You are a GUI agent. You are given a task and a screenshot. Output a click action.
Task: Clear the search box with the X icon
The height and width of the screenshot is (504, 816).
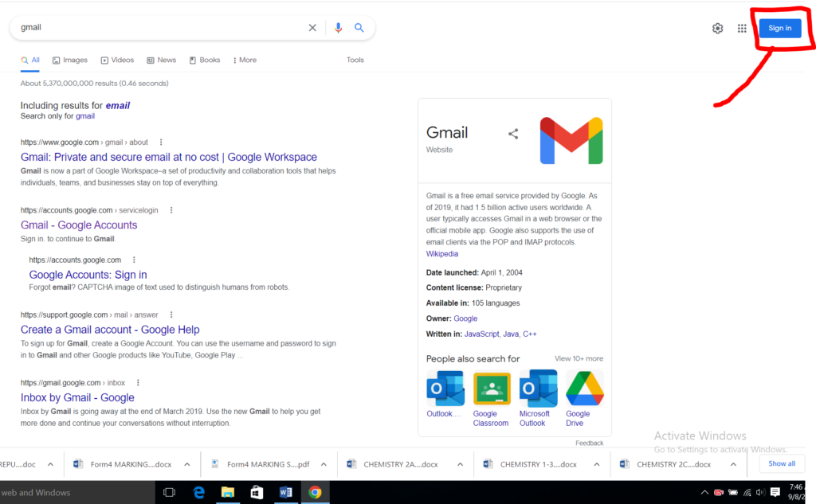312,28
